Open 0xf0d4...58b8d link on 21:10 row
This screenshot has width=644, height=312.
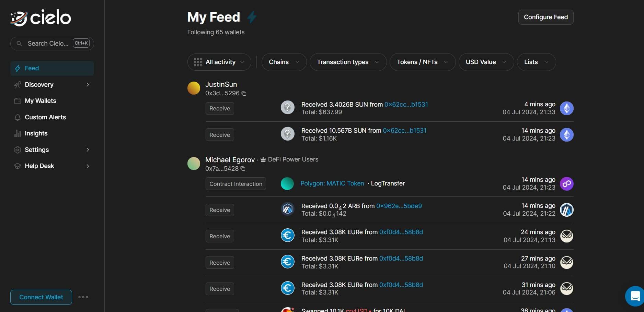[401, 259]
